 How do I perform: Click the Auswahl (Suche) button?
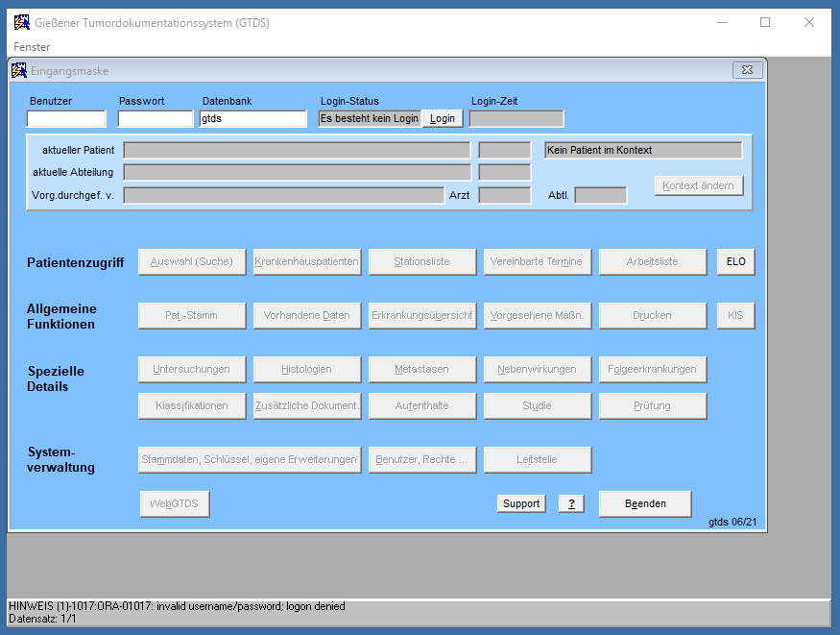point(192,261)
